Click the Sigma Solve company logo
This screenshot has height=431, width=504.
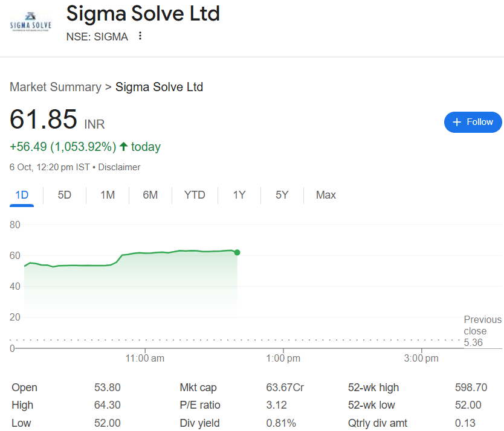31,24
